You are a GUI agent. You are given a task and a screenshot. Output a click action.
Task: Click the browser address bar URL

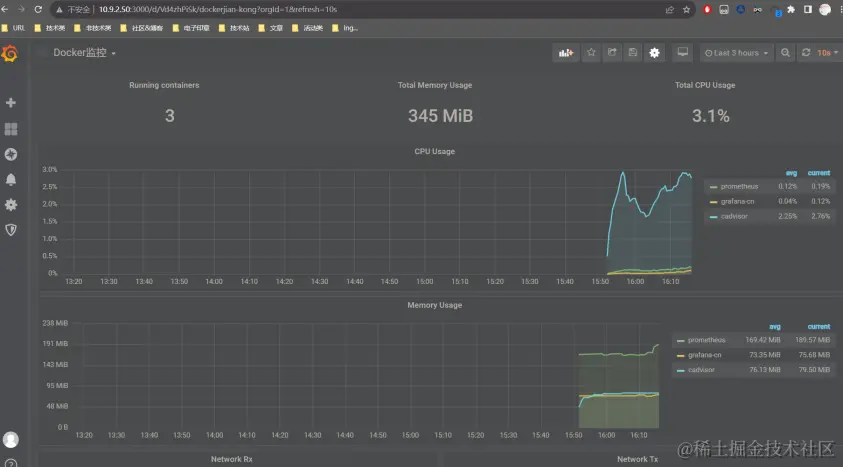point(218,9)
